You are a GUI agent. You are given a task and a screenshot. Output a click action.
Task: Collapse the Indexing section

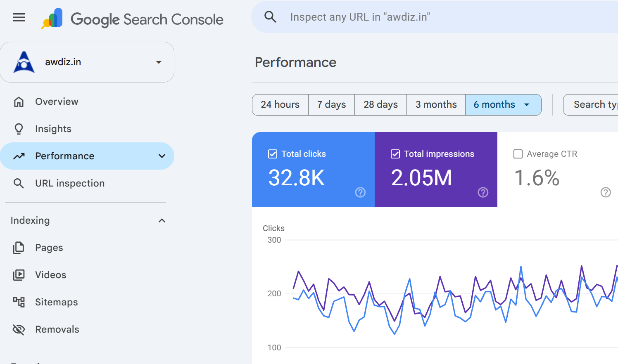(x=162, y=220)
